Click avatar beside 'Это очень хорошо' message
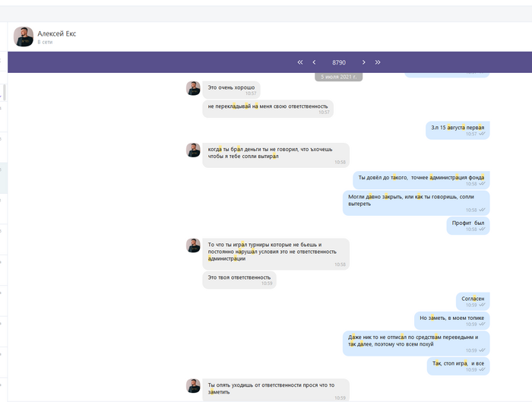 coord(193,88)
